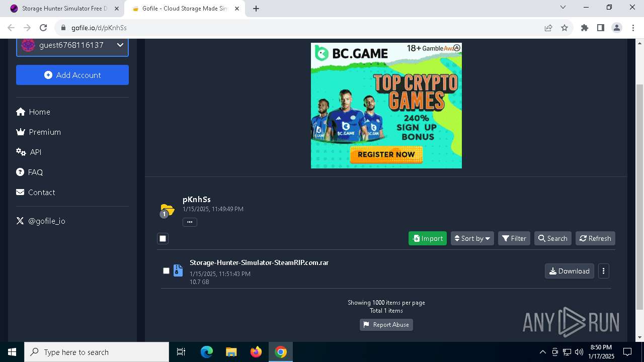Open the taskbar clock and date
This screenshot has width=644, height=362.
(x=601, y=352)
